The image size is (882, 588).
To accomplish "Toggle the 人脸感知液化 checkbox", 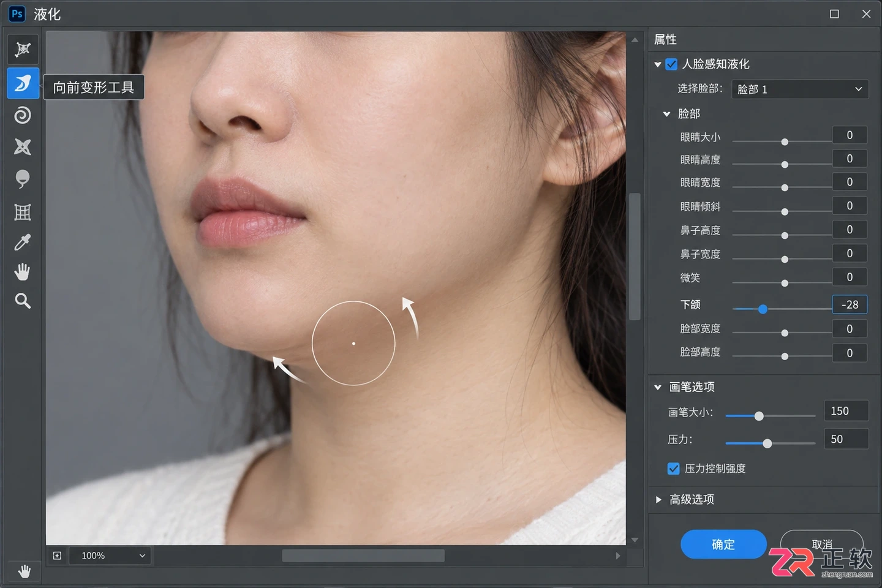I will 671,64.
